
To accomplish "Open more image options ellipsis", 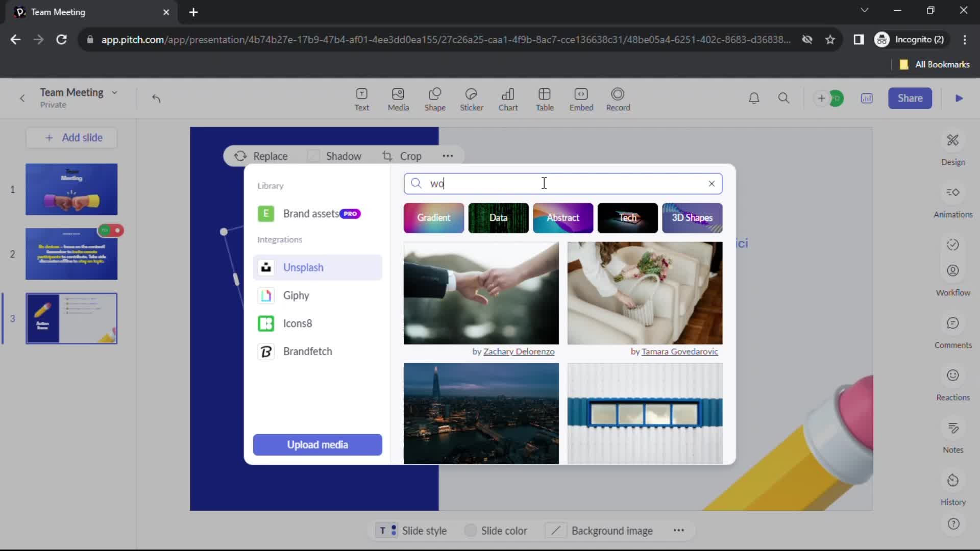I will pyautogui.click(x=448, y=156).
